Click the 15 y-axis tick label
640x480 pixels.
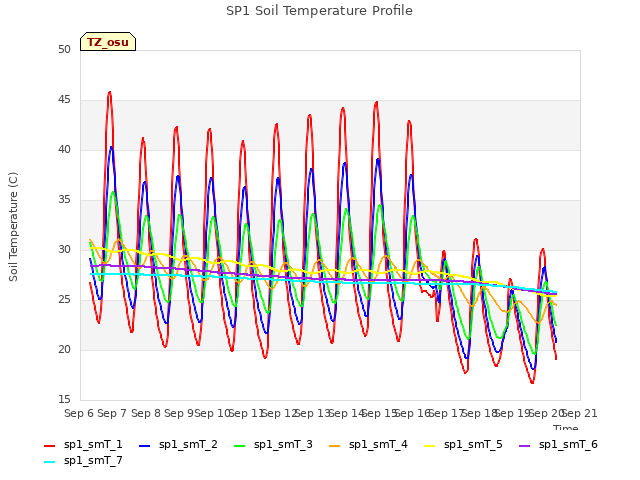click(x=64, y=399)
